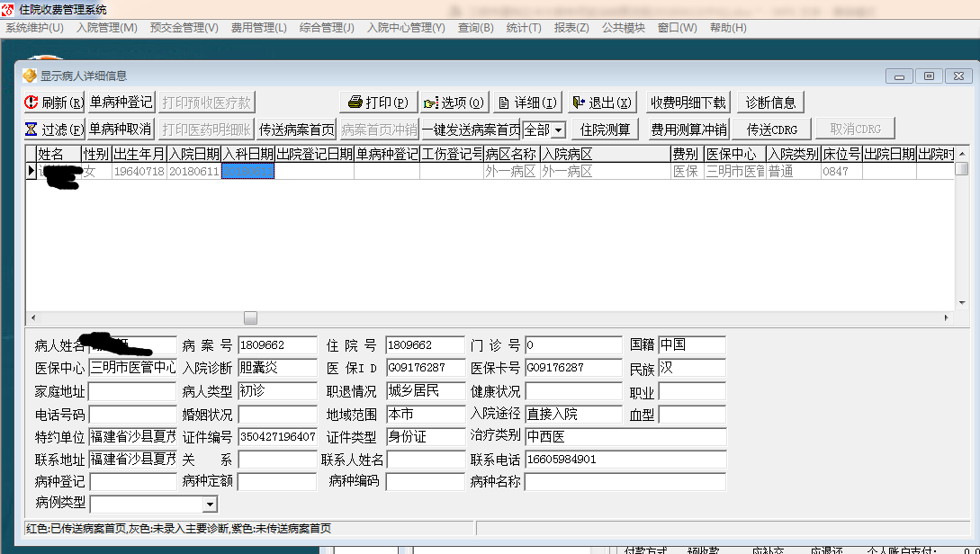Open the 全部 filter dropdown

[x=559, y=130]
